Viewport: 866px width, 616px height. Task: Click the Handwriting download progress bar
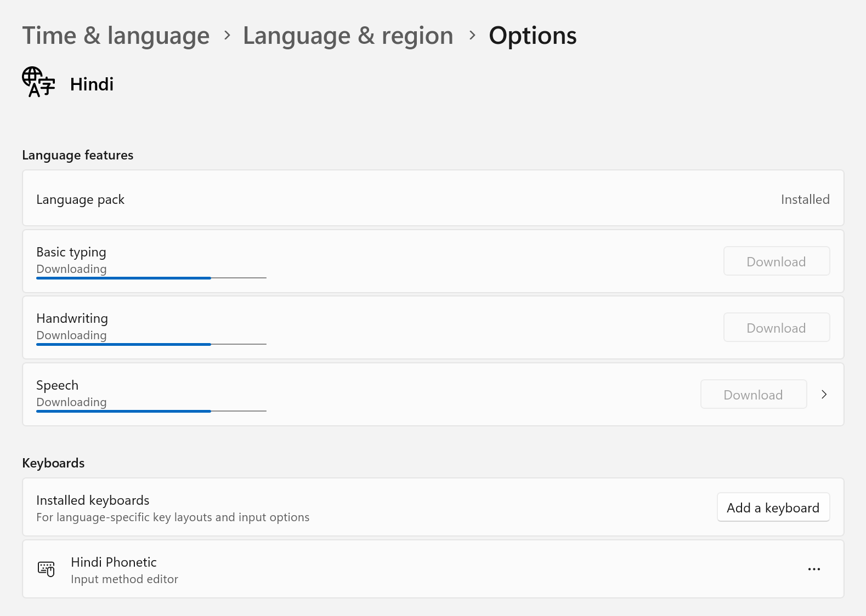151,344
